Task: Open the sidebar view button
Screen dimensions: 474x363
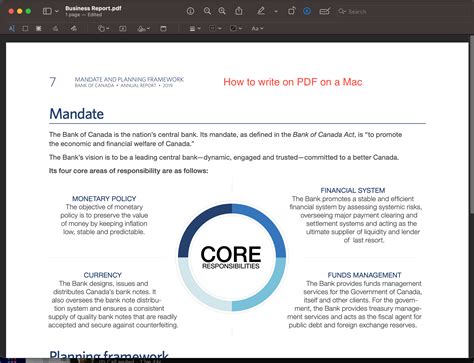Action: click(x=47, y=11)
